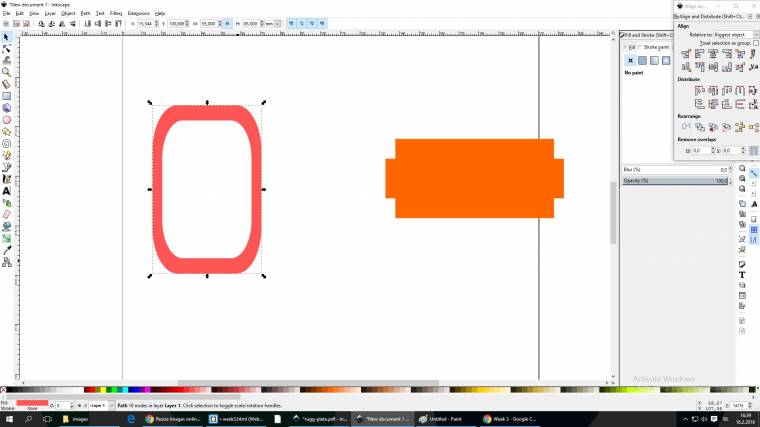Open the Filters menu

[116, 13]
